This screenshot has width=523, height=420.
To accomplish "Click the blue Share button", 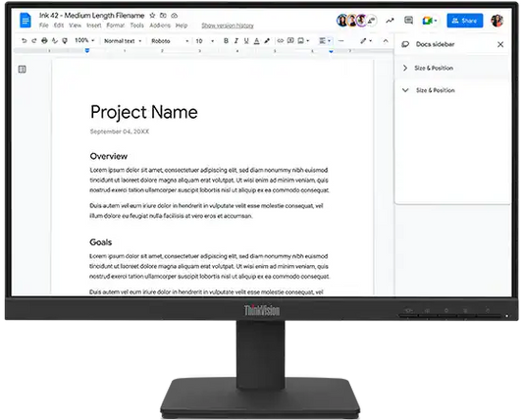I will pyautogui.click(x=465, y=21).
